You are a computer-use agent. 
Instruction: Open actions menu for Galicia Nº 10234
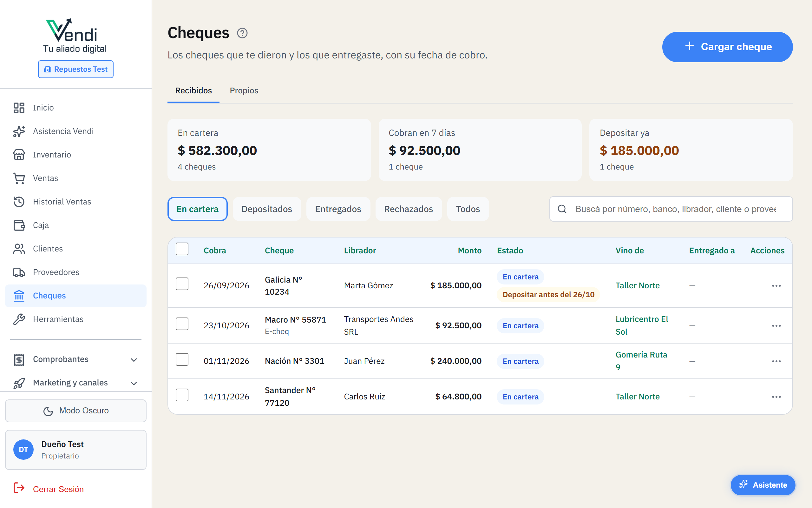tap(776, 286)
